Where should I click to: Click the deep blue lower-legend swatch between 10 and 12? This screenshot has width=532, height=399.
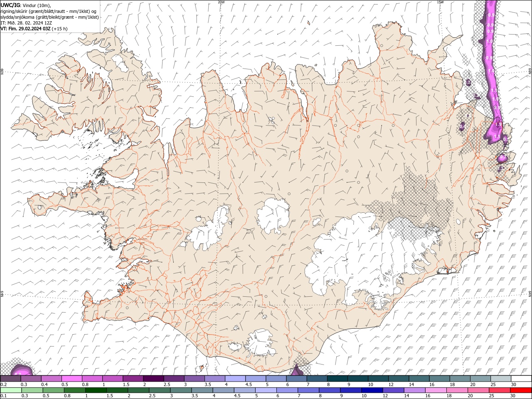pos(372,390)
